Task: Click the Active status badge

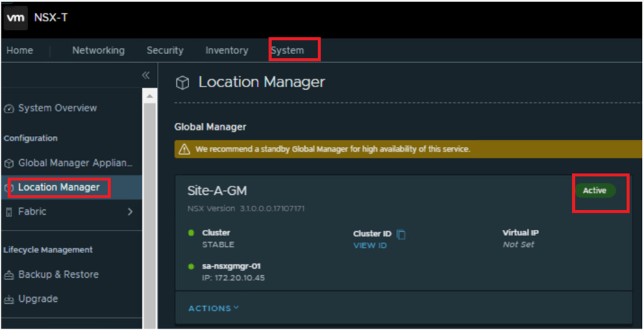Action: coord(594,191)
